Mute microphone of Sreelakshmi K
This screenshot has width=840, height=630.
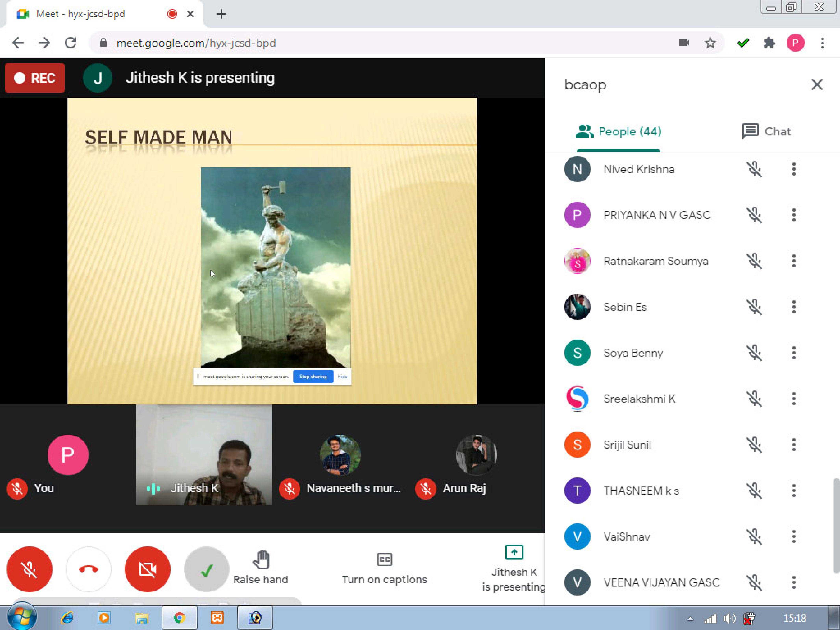[754, 399]
